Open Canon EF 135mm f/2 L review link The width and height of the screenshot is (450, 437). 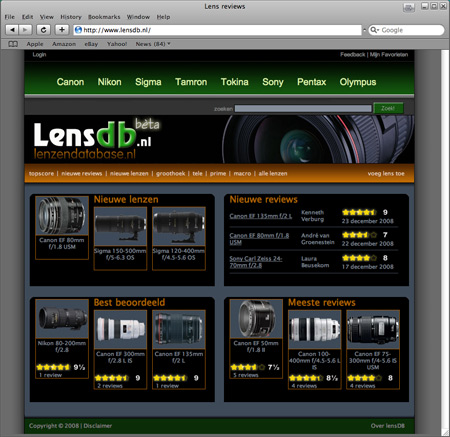click(x=261, y=216)
